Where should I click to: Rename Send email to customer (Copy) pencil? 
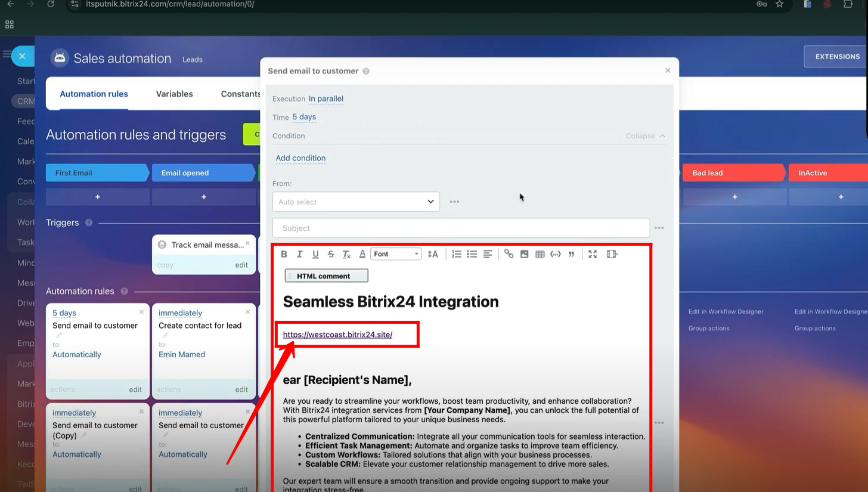click(84, 435)
